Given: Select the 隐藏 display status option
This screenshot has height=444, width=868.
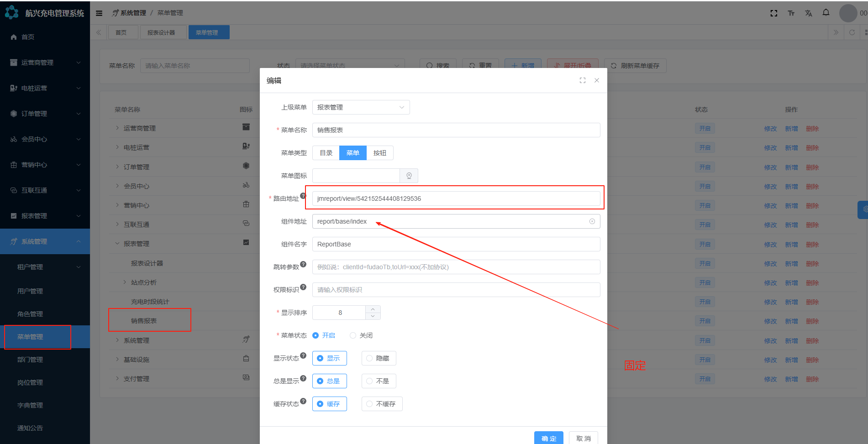Looking at the screenshot, I should tap(379, 358).
